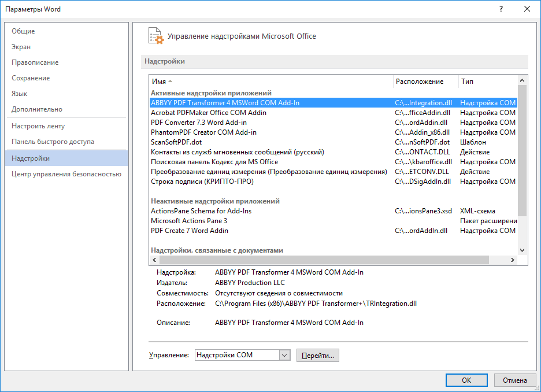The height and width of the screenshot is (392, 541).
Task: Select Поисковая панель Кодекс для MS Office
Action: [334, 162]
